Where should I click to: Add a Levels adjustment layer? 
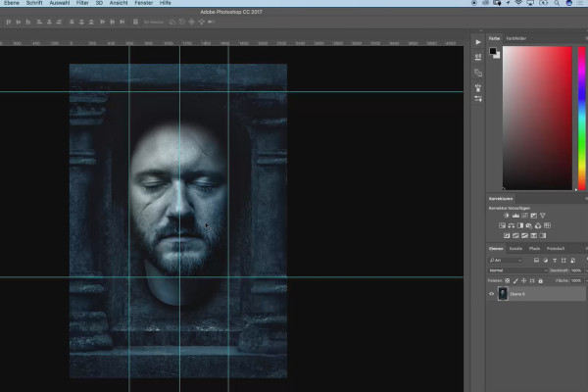click(515, 216)
